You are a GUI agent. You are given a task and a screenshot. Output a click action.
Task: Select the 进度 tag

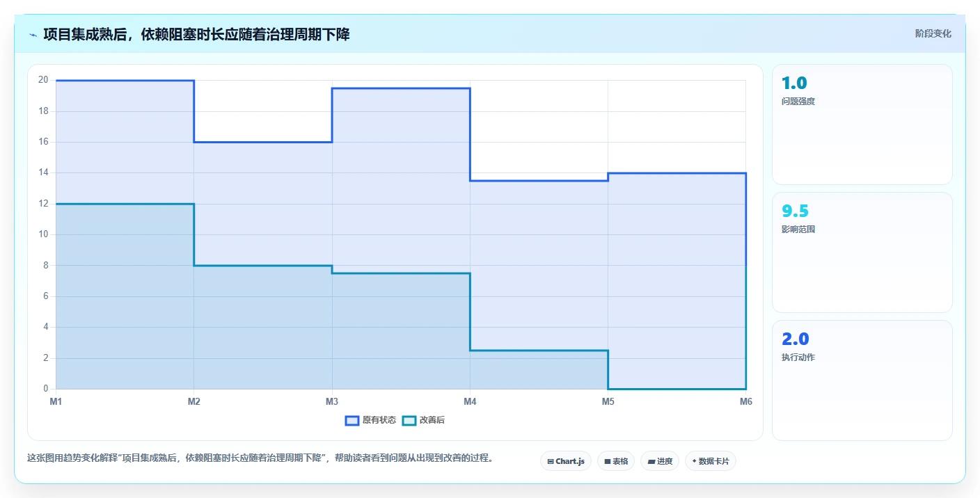tap(660, 461)
